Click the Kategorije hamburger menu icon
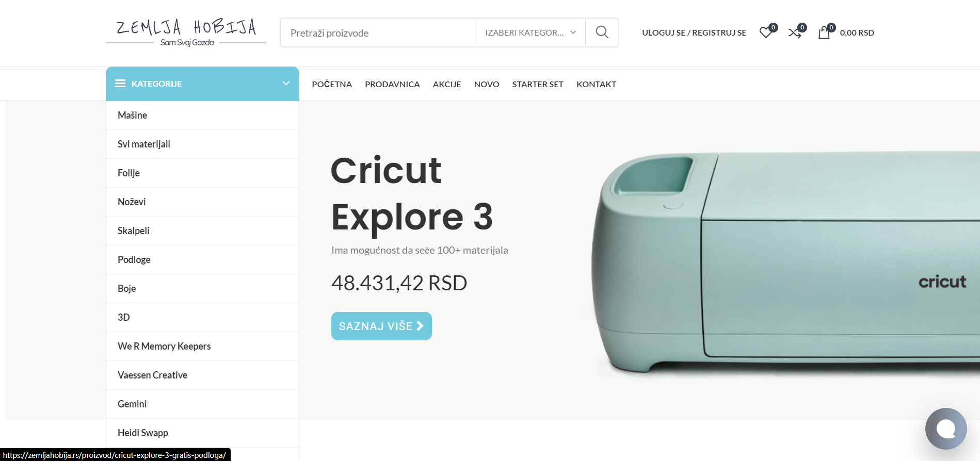 pos(120,84)
